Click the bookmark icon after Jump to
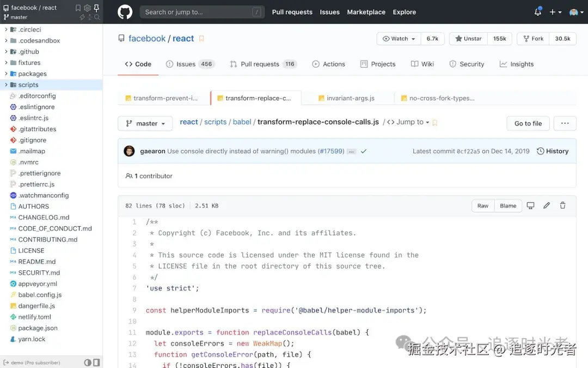Image resolution: width=588 pixels, height=368 pixels. (x=434, y=123)
